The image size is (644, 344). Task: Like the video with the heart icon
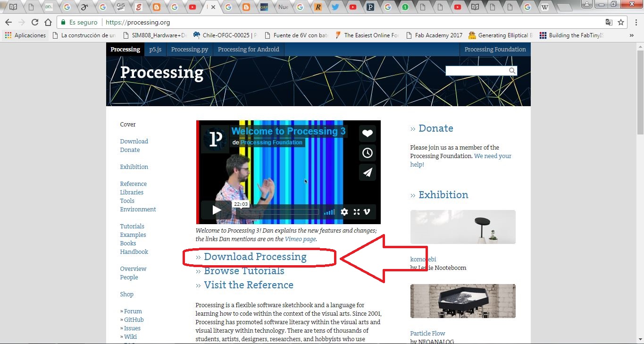[x=368, y=134]
